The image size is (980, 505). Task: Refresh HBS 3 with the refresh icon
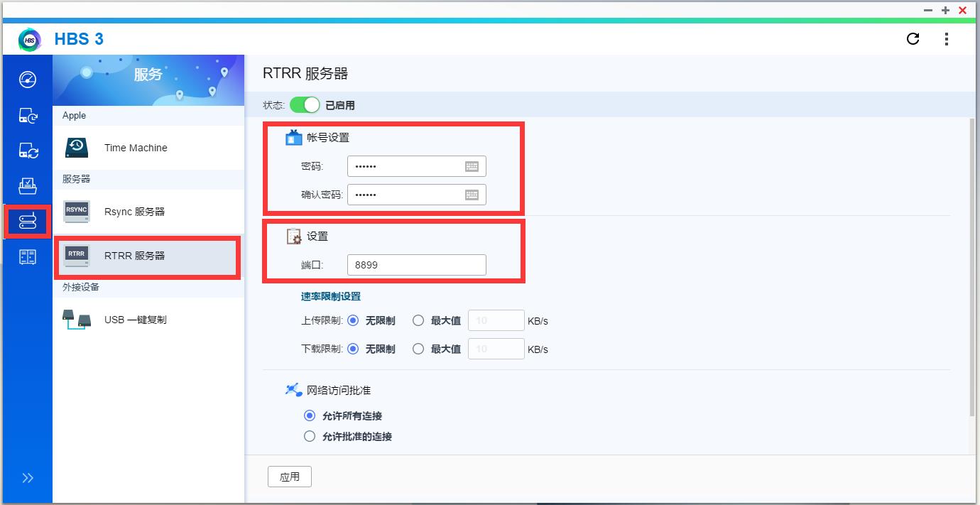click(x=913, y=39)
